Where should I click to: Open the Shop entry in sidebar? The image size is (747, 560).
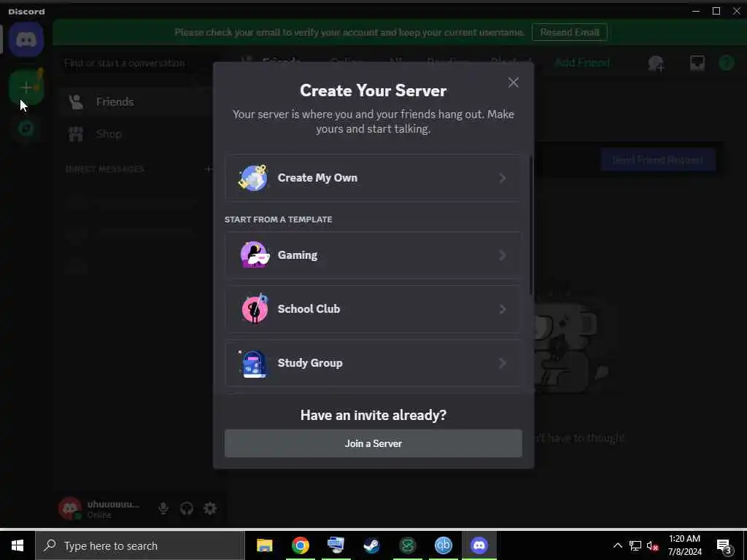pyautogui.click(x=135, y=134)
